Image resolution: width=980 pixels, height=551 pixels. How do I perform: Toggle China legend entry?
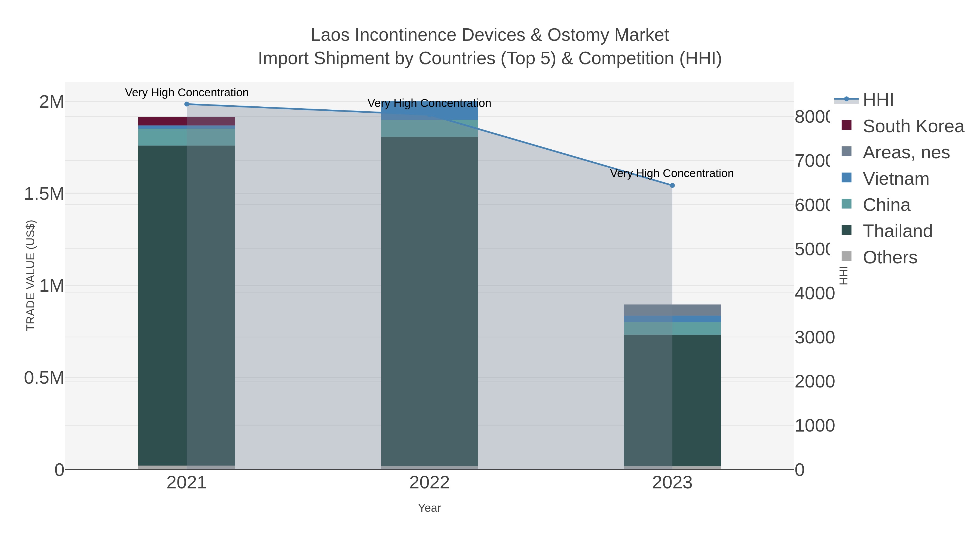tap(876, 205)
